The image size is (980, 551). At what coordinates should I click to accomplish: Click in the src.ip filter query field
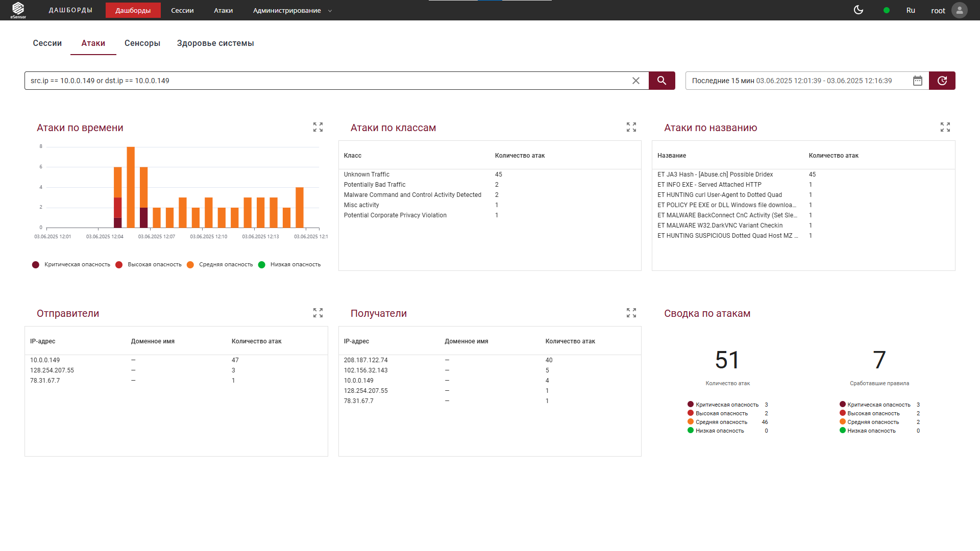(x=327, y=81)
